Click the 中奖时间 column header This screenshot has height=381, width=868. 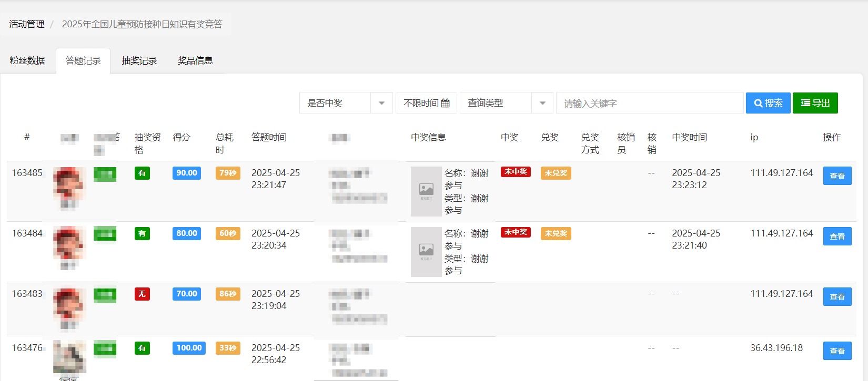pyautogui.click(x=689, y=137)
